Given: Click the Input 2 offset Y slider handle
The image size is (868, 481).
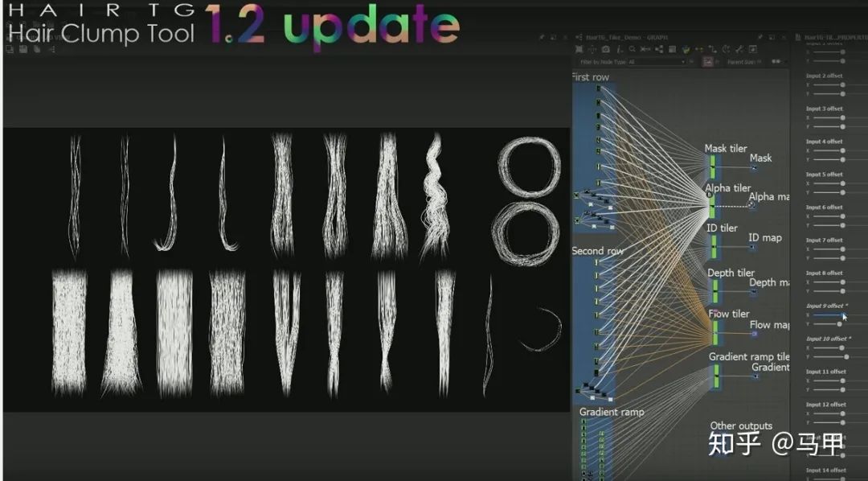Looking at the screenshot, I should tap(842, 93).
